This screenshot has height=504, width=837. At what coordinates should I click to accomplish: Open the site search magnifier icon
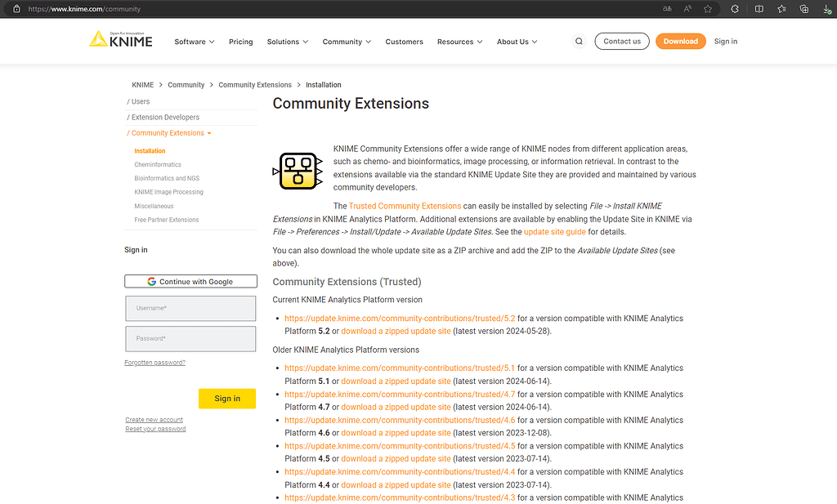click(x=579, y=41)
